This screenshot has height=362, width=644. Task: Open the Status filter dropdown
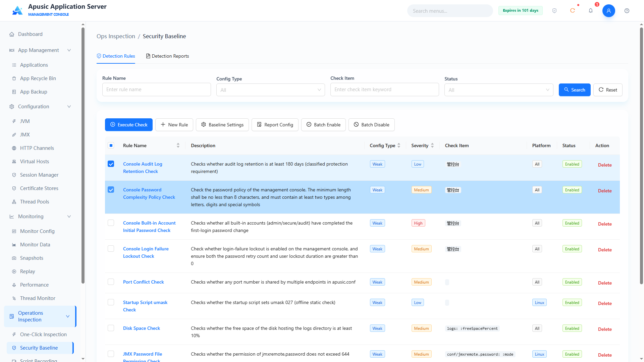[x=499, y=90]
